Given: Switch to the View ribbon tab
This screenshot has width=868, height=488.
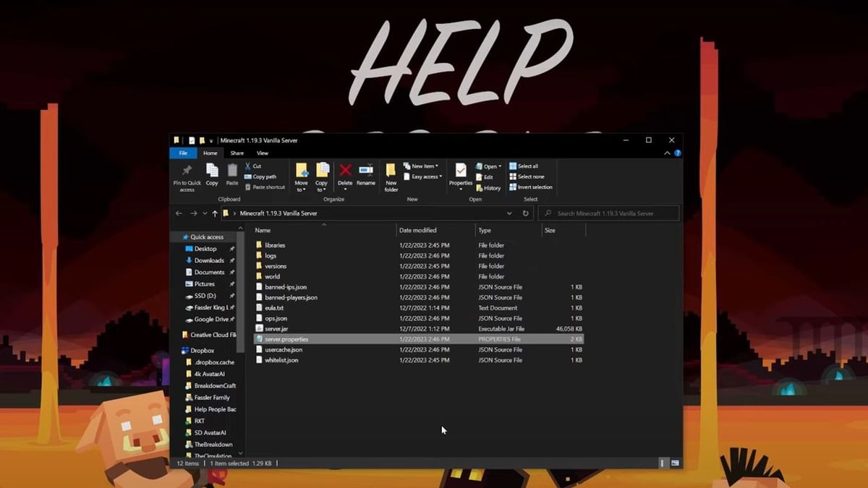Looking at the screenshot, I should coord(263,153).
